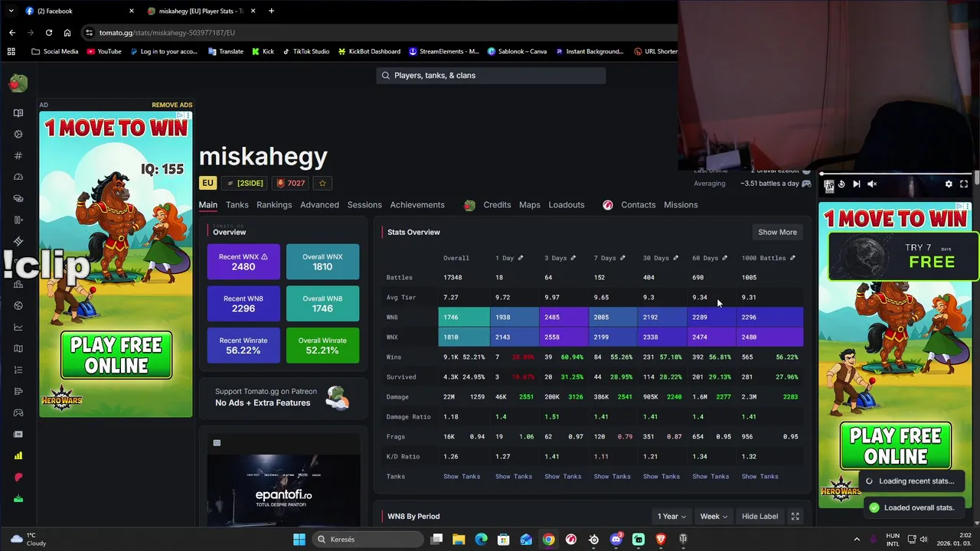980x551 pixels.
Task: Open the line chart icon in the sidebar
Action: click(18, 327)
